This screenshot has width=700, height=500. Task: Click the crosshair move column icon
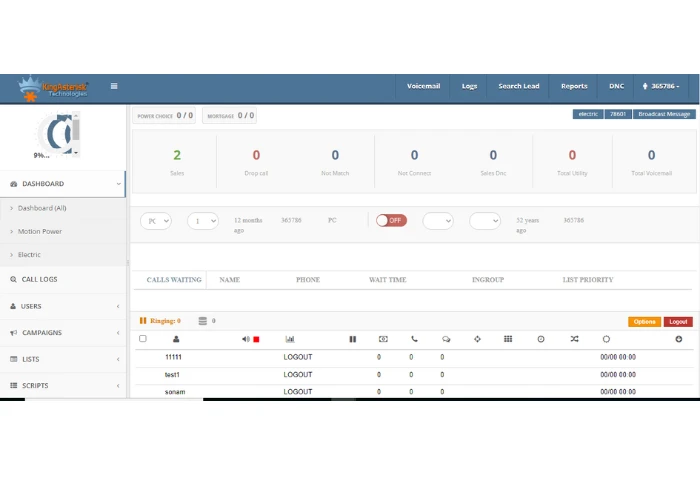tap(477, 339)
